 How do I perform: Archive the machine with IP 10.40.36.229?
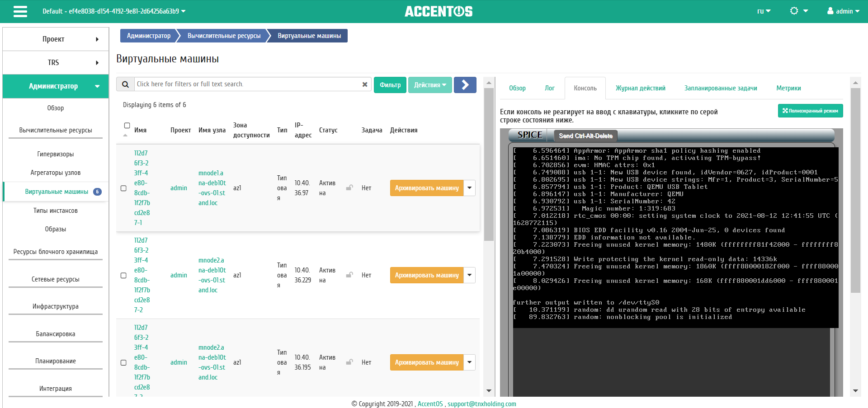point(427,275)
